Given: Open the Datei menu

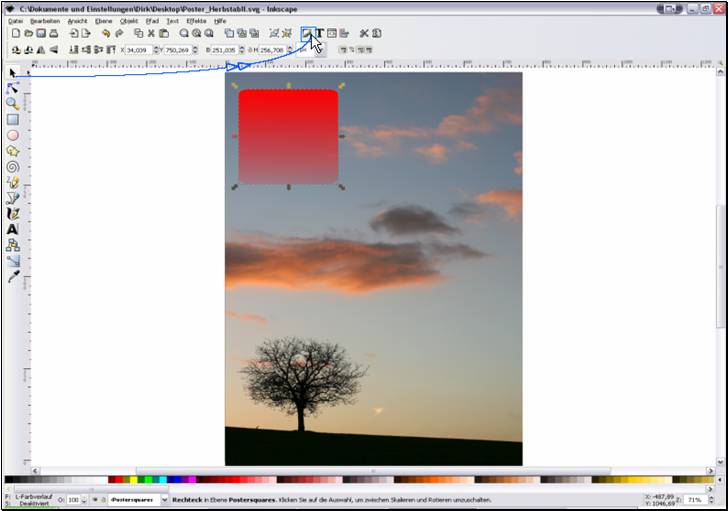Looking at the screenshot, I should point(15,20).
